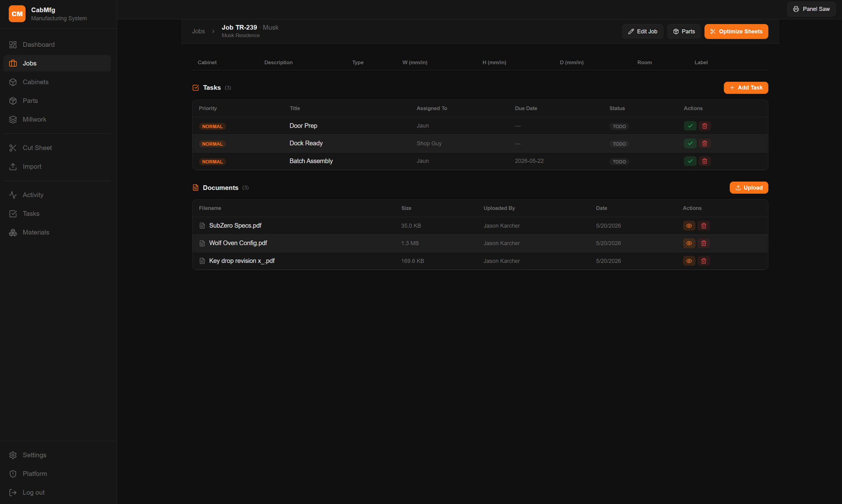Open Dashboard from the sidebar
Screen dimensions: 842x504
[x=57, y=45]
